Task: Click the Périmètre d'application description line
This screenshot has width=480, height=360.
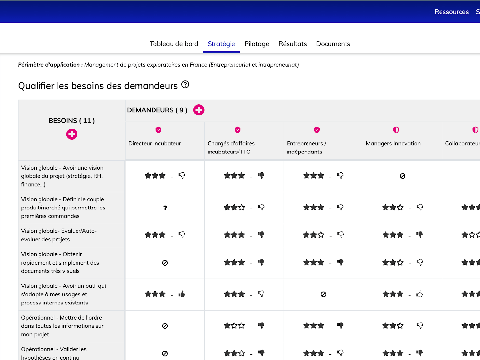Action: pyautogui.click(x=158, y=65)
